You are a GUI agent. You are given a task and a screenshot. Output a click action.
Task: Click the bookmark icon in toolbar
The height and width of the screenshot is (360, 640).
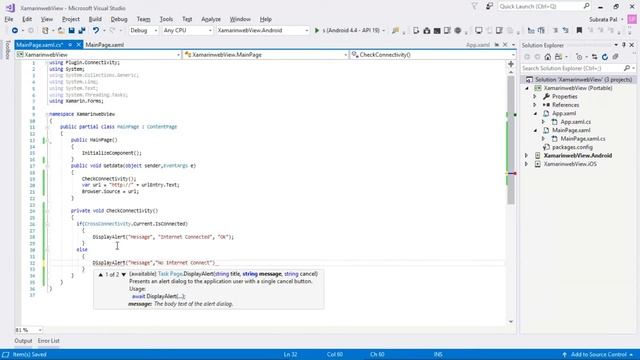(x=579, y=31)
